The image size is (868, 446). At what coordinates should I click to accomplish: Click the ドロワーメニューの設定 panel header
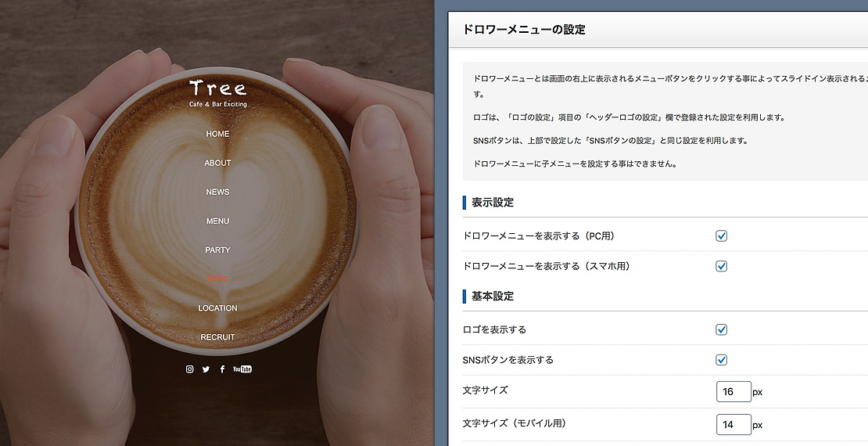pyautogui.click(x=658, y=30)
